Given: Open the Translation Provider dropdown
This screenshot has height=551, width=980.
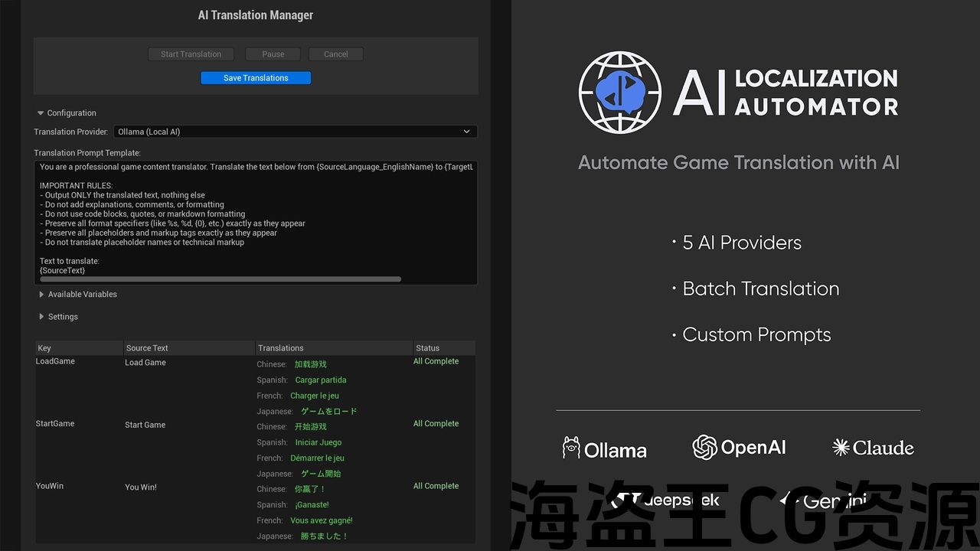Looking at the screenshot, I should click(296, 132).
